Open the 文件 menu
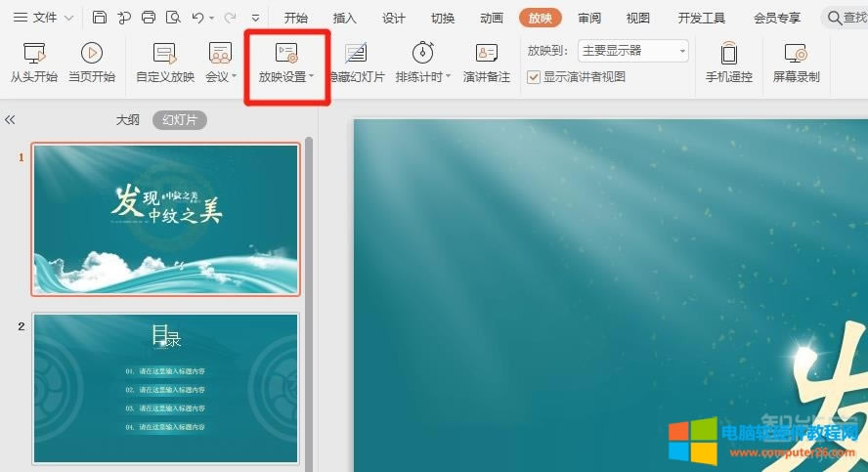 (x=35, y=18)
